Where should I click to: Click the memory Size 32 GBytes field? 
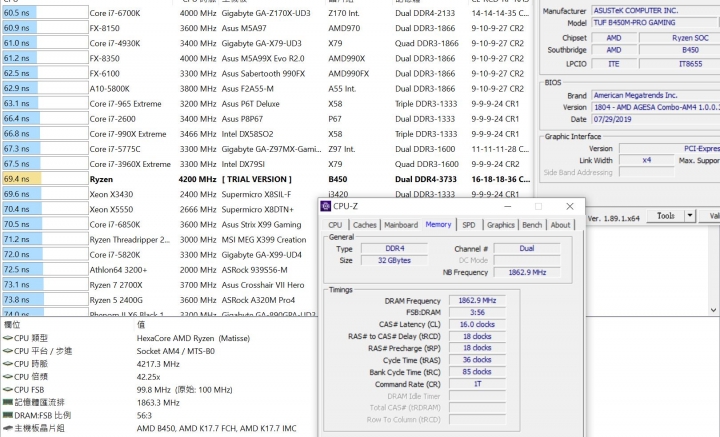tap(394, 260)
